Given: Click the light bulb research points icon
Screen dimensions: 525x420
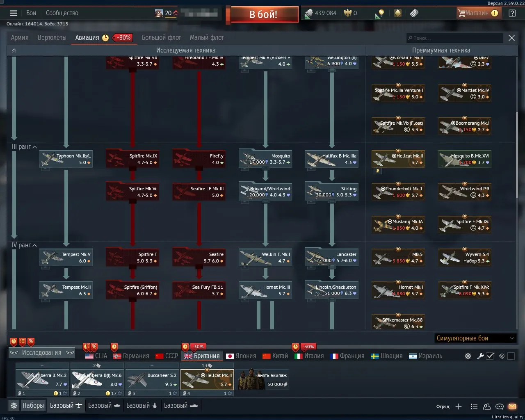Looking at the screenshot, I should 380,14.
